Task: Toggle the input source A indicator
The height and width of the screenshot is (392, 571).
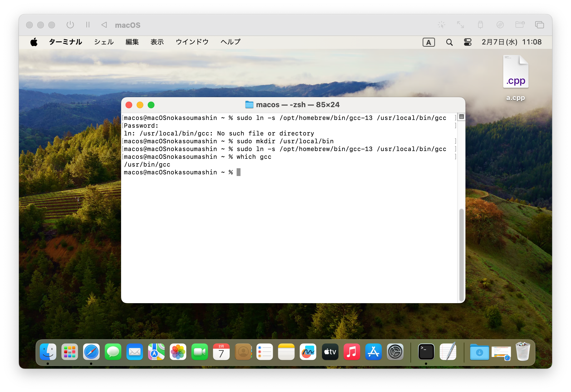Action: 429,42
